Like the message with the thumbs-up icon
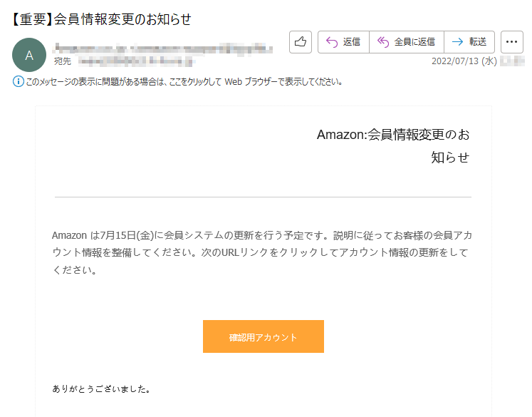The image size is (532, 417). tap(301, 42)
